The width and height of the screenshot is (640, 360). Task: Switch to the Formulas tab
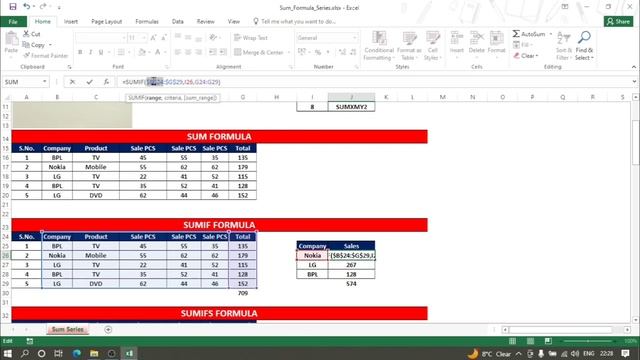click(x=147, y=21)
